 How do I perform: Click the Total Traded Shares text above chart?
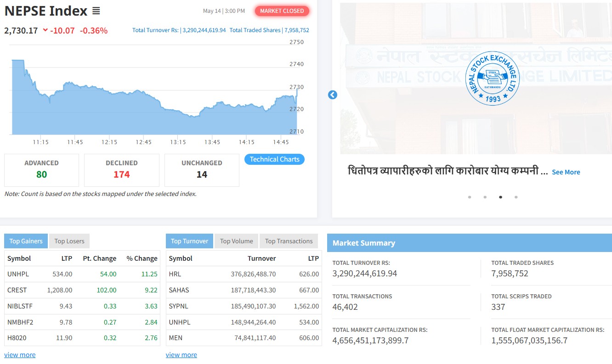click(269, 30)
